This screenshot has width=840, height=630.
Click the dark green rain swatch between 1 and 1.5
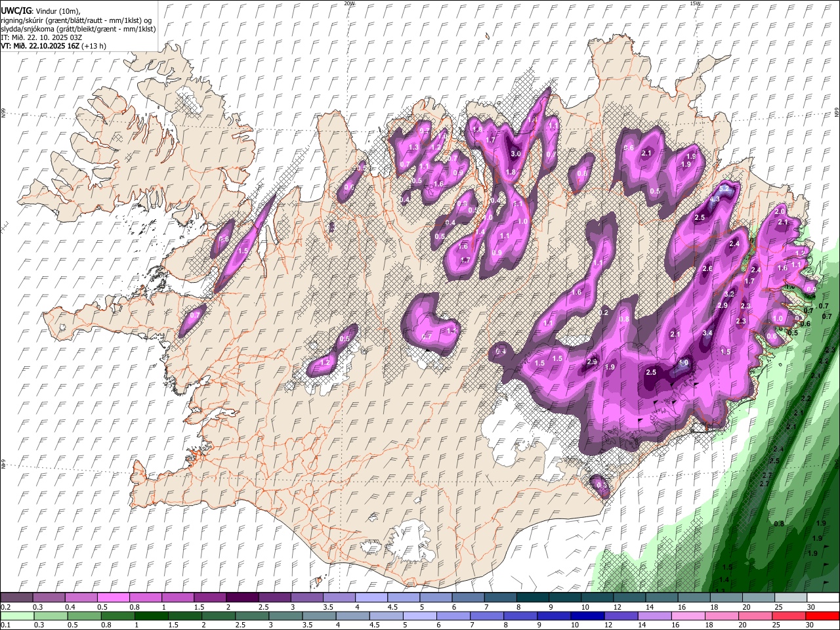152,616
